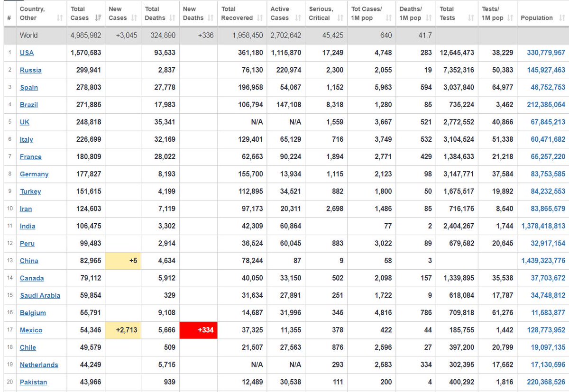569x392 pixels.
Task: Click China new cases +5 cell
Action: point(123,261)
